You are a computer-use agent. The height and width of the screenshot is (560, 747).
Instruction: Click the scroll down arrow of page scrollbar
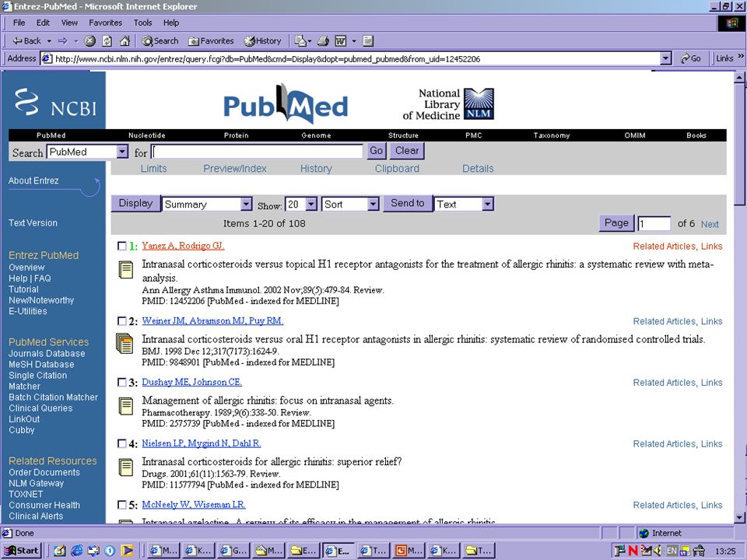click(739, 517)
